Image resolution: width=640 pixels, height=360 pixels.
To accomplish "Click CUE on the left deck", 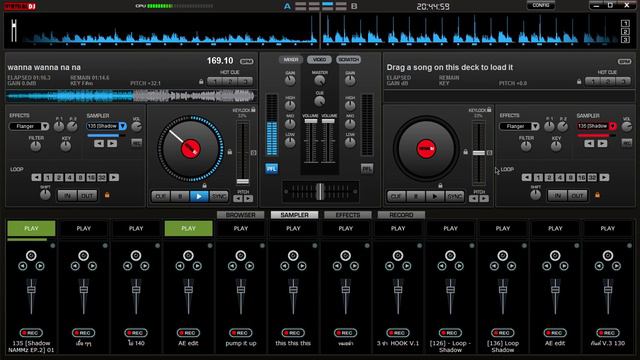I will [x=160, y=196].
